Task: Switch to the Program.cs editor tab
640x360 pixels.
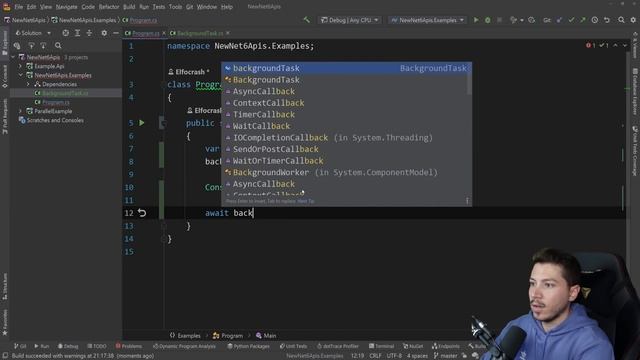Action: [x=145, y=33]
